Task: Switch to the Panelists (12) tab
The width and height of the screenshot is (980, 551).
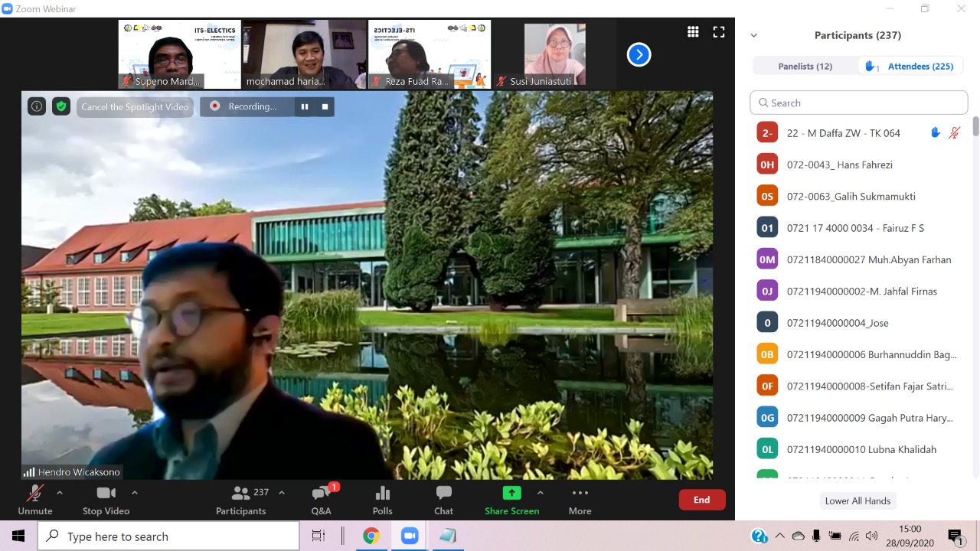Action: click(805, 67)
